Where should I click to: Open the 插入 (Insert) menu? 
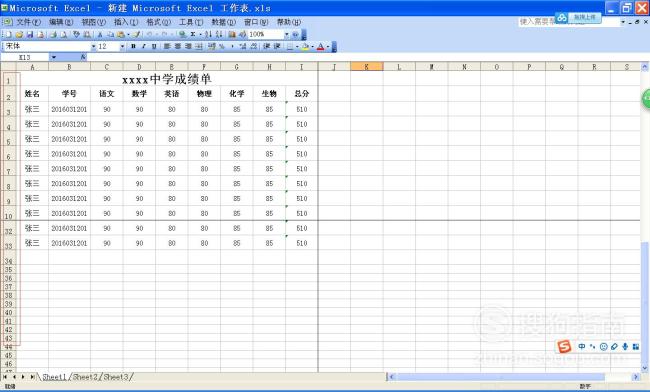click(x=126, y=22)
